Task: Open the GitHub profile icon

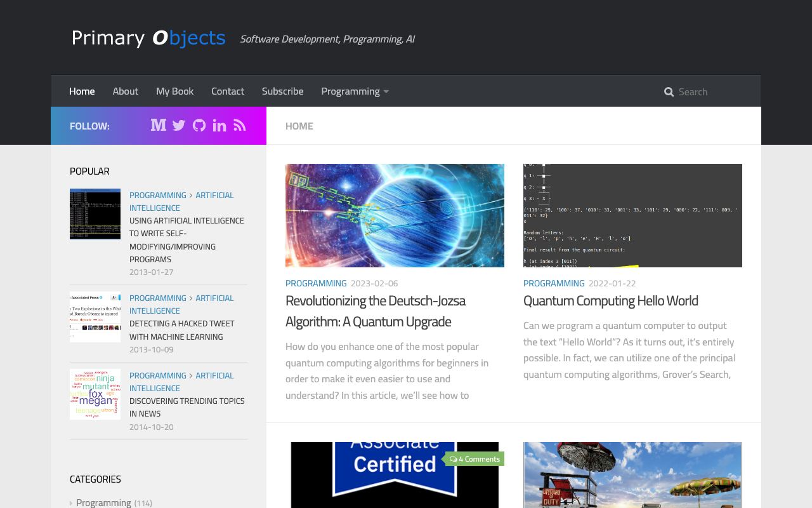Action: click(199, 126)
